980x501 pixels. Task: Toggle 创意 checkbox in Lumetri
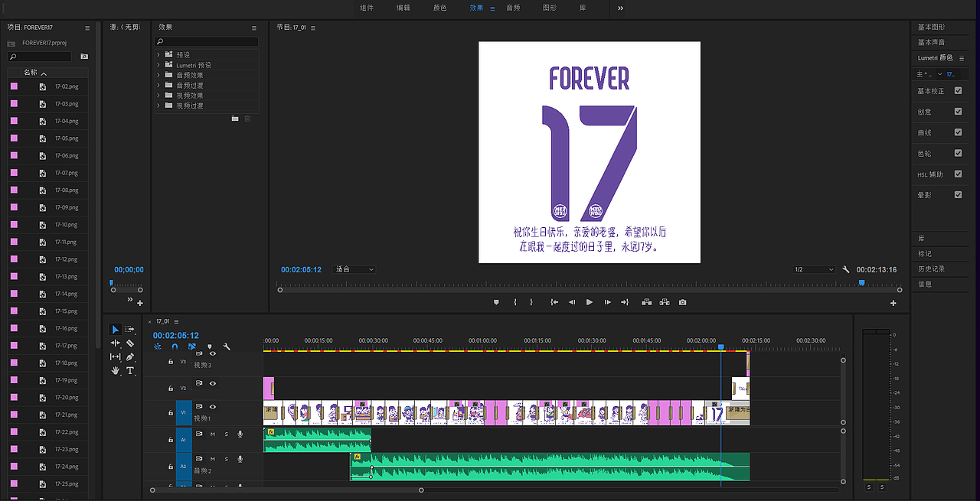(x=958, y=112)
